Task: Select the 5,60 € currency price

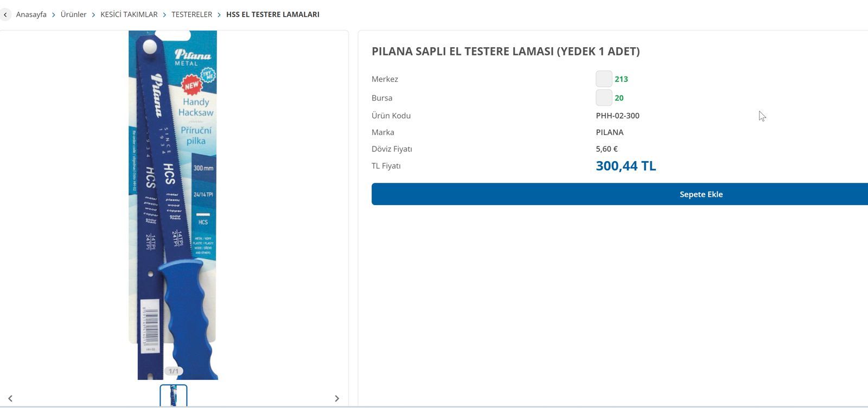Action: 607,149
